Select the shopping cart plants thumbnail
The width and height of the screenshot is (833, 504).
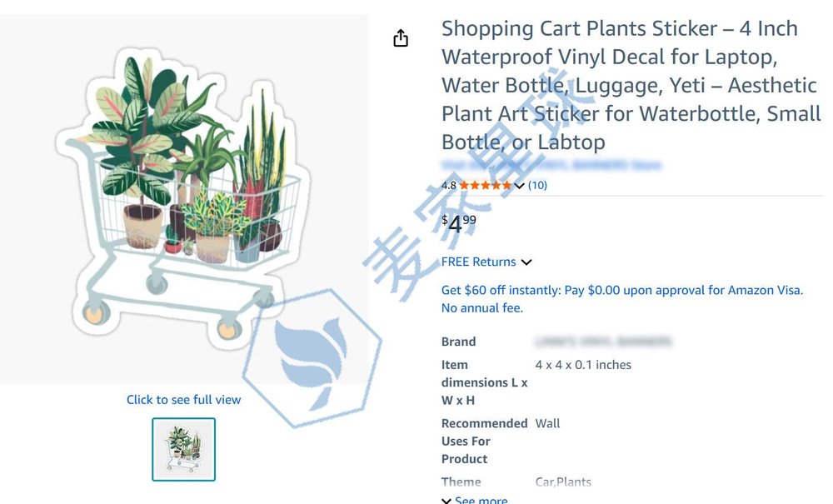[183, 449]
